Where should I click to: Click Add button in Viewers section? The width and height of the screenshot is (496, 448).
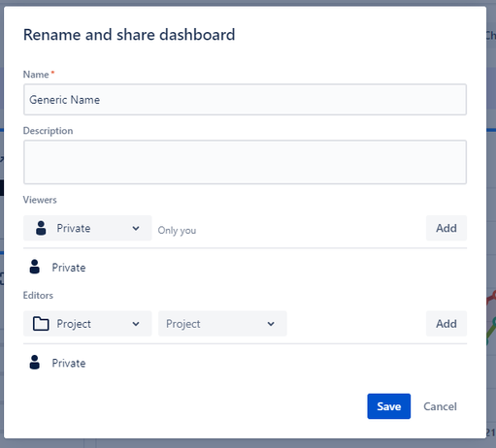[446, 228]
